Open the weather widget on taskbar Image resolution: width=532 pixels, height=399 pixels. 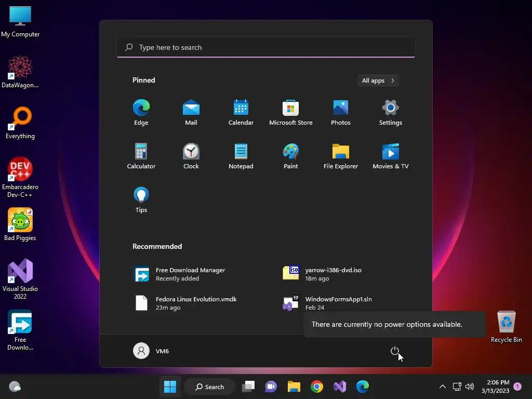coord(15,387)
